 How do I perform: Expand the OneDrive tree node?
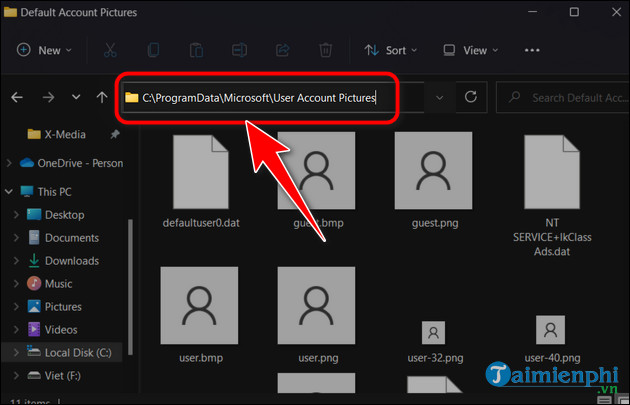[9, 163]
